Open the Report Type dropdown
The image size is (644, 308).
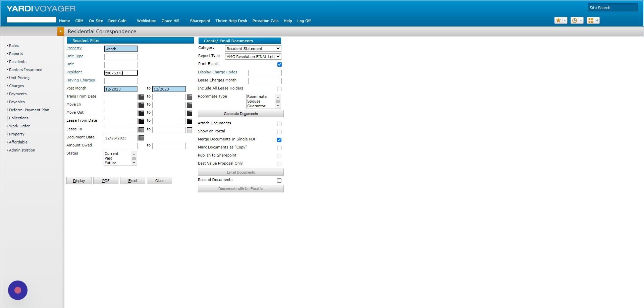[253, 57]
